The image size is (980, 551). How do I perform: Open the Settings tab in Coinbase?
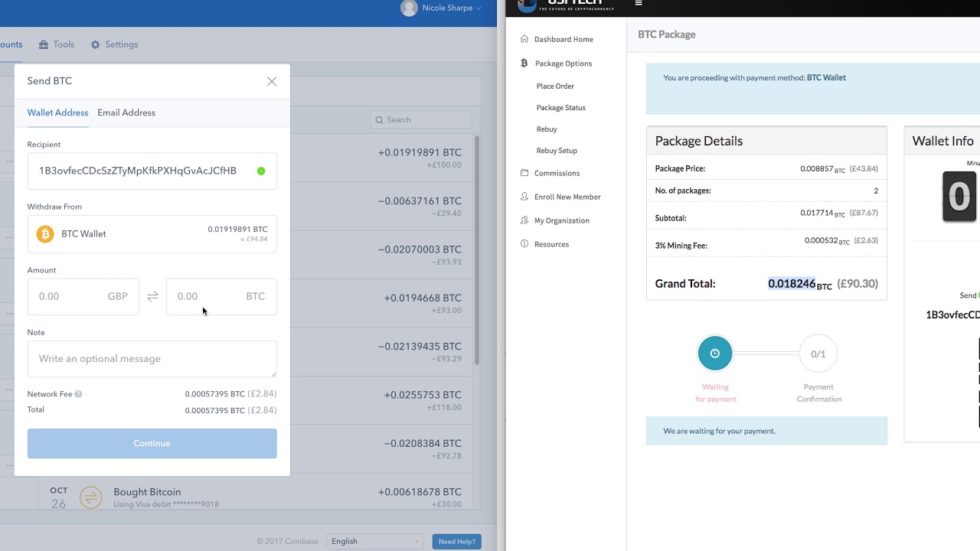[114, 44]
